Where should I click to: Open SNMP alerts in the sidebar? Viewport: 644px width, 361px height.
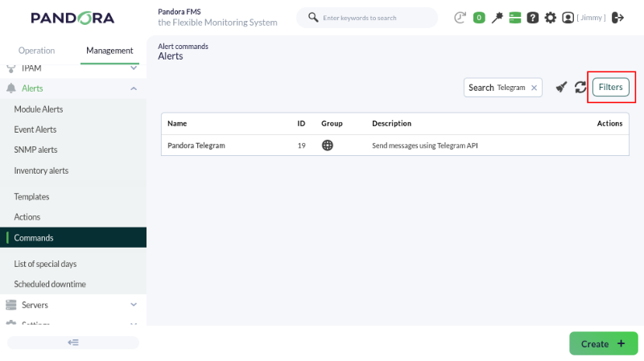click(35, 150)
